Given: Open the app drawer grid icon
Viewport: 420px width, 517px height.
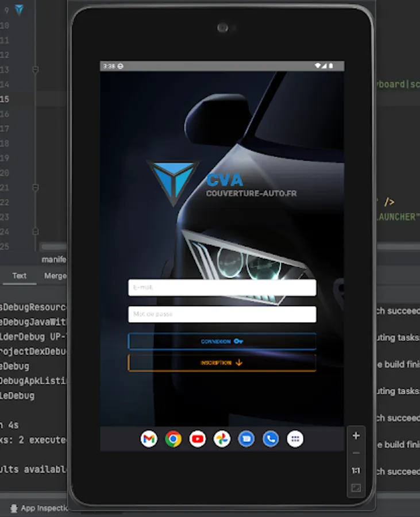Looking at the screenshot, I should coord(295,439).
